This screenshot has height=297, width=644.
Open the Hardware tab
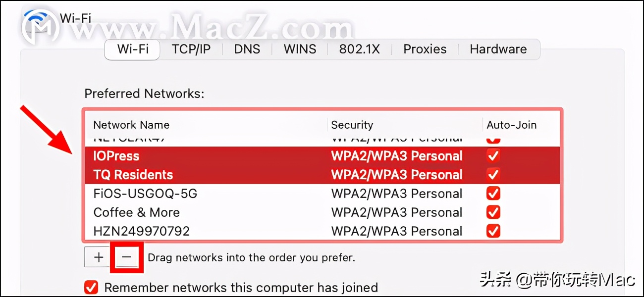498,49
